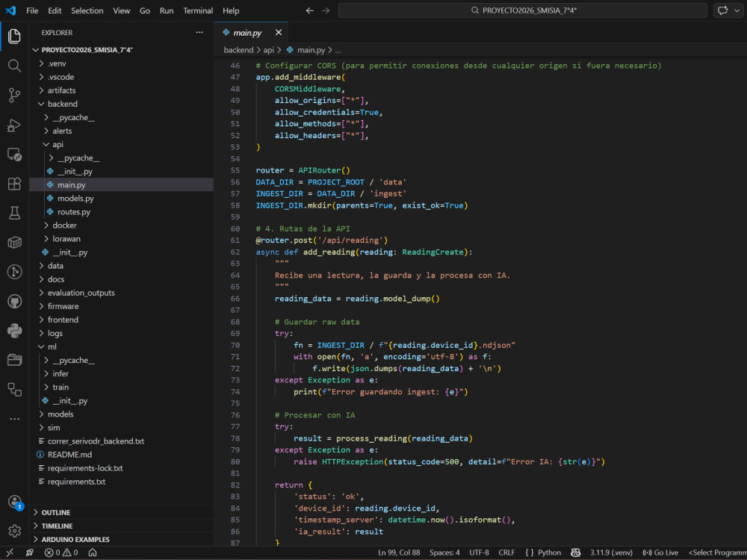
Task: Open remote window indicator in status bar
Action: pos(10,553)
